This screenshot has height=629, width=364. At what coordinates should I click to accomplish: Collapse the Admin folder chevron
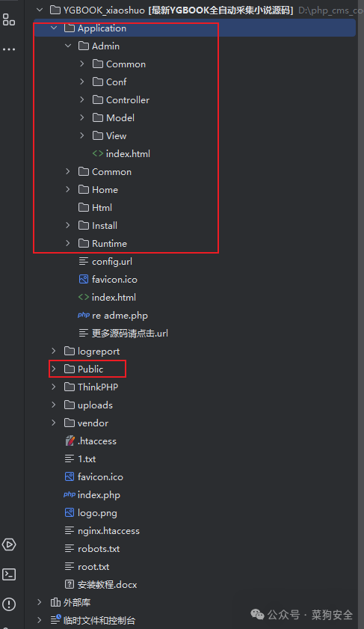coord(68,46)
